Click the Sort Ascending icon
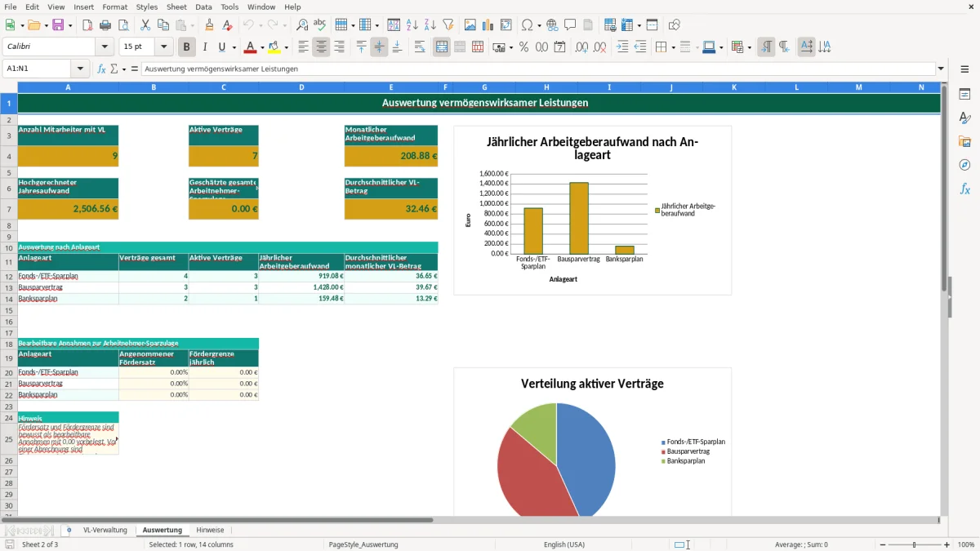Image resolution: width=980 pixels, height=551 pixels. pyautogui.click(x=412, y=25)
